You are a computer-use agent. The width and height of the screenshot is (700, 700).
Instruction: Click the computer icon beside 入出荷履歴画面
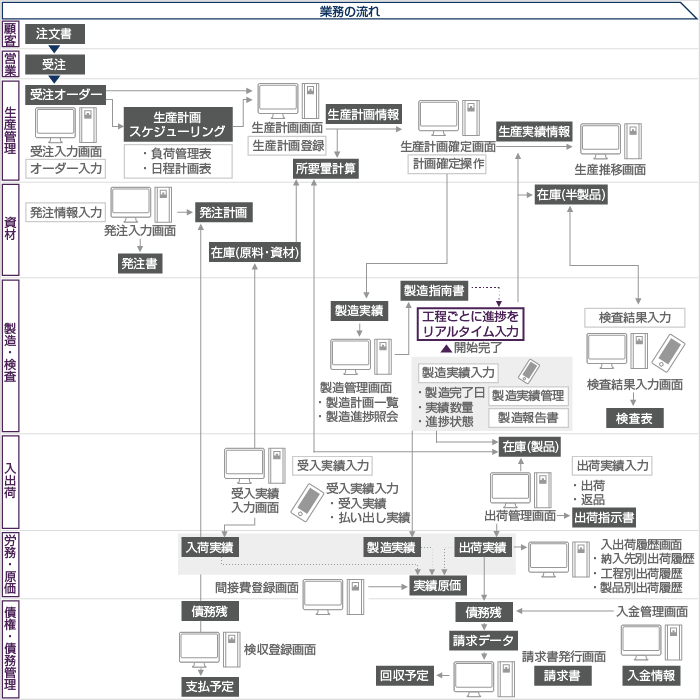559,559
